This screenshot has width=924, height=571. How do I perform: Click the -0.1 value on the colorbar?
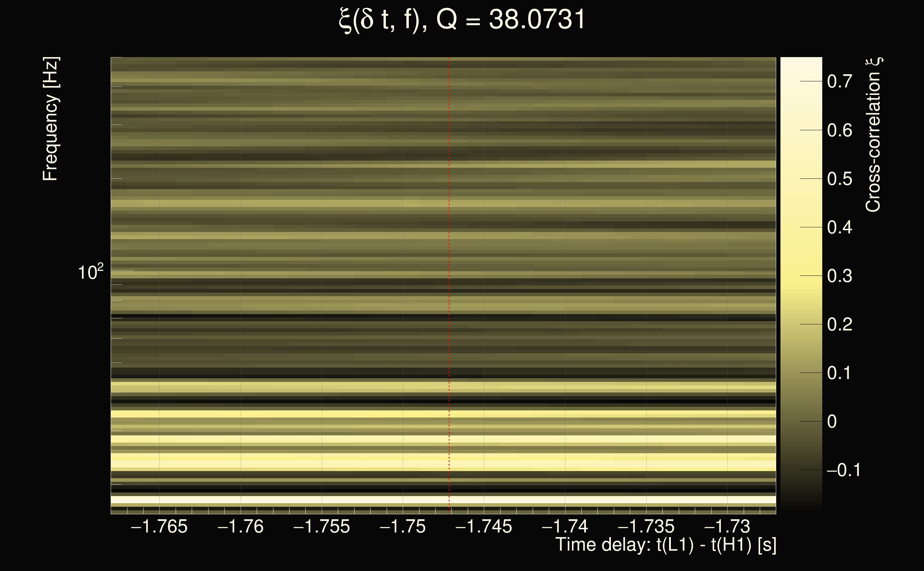coord(843,470)
